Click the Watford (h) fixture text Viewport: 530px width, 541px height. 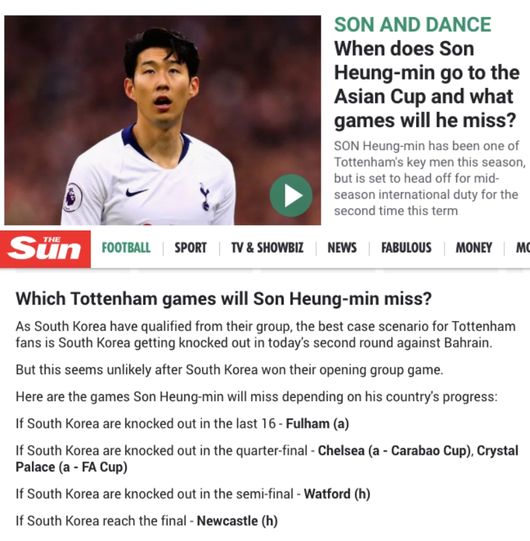point(337,494)
